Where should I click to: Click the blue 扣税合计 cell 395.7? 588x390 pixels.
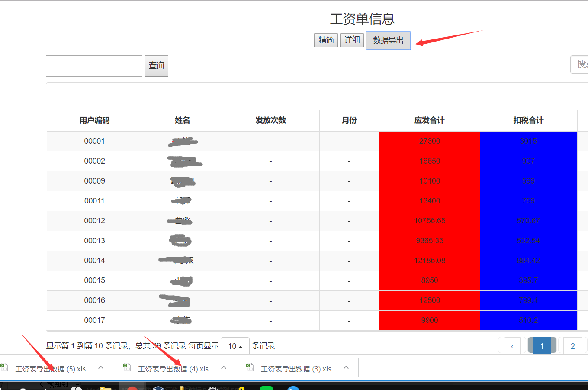tap(529, 280)
